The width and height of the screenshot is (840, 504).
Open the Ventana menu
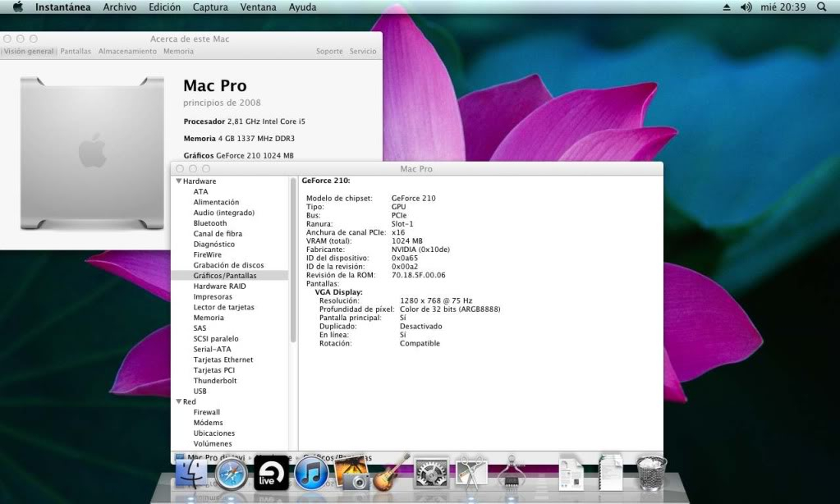[258, 7]
